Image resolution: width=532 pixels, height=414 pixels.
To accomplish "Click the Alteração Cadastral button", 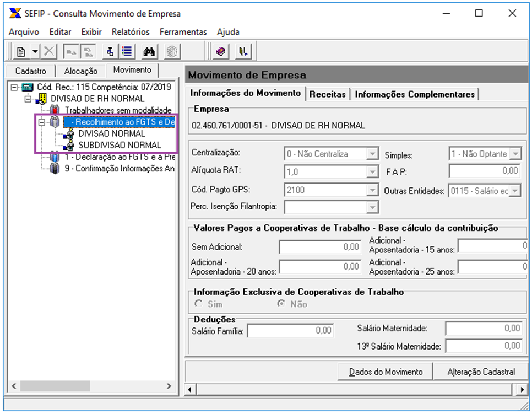I will [481, 372].
